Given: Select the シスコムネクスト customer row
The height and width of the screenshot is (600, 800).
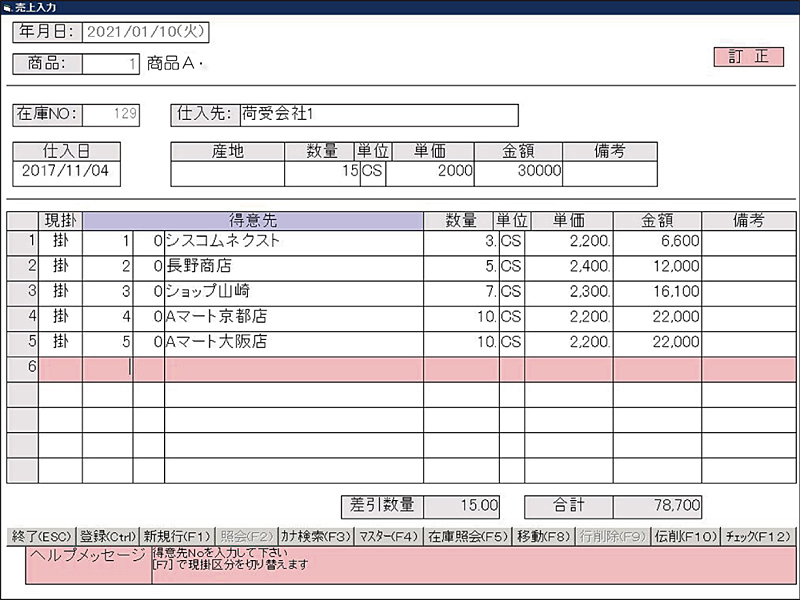Looking at the screenshot, I should (x=293, y=242).
